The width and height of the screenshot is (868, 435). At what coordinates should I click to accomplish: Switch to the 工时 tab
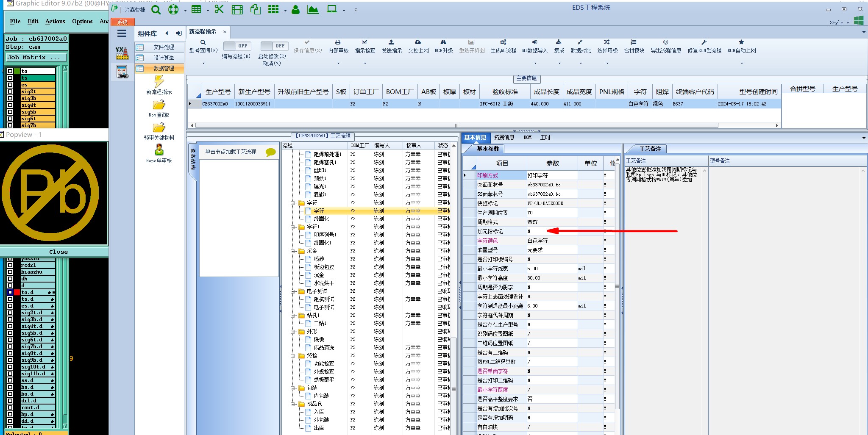click(x=545, y=137)
